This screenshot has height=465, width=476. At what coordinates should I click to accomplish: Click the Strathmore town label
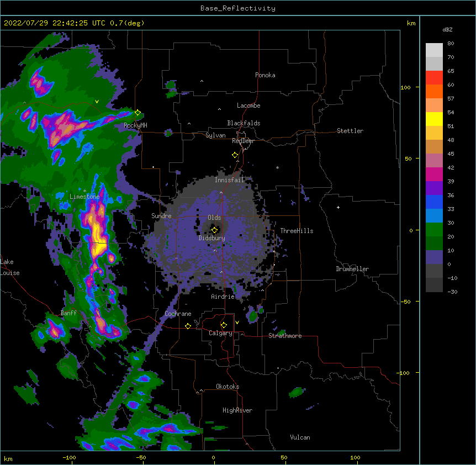point(285,336)
